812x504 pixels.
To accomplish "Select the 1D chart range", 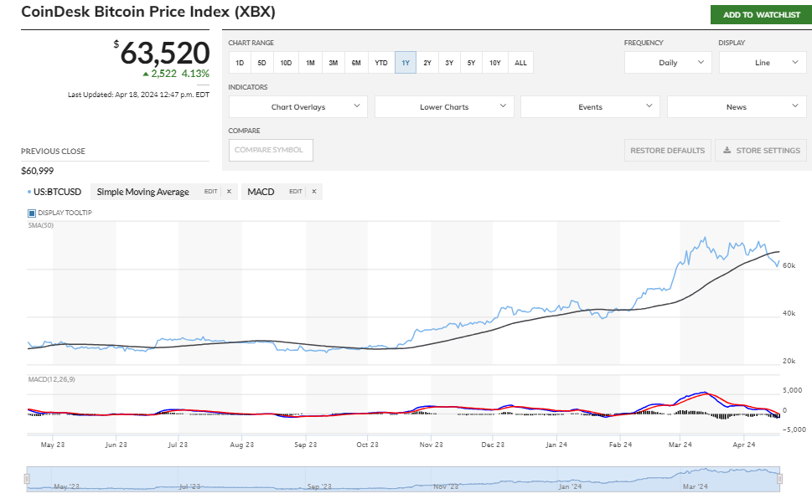I will [x=240, y=63].
